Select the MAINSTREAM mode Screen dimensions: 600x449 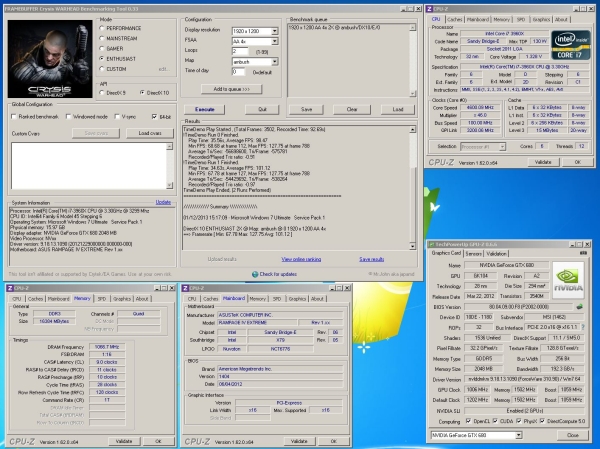point(102,38)
